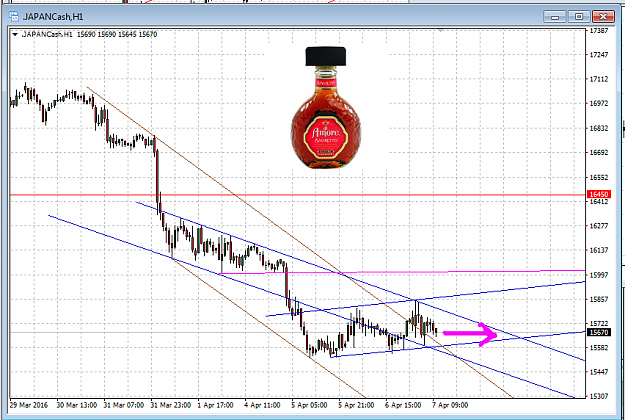Click the 1 Apr 17:00 time label
This screenshot has width=625, height=420.
215,405
